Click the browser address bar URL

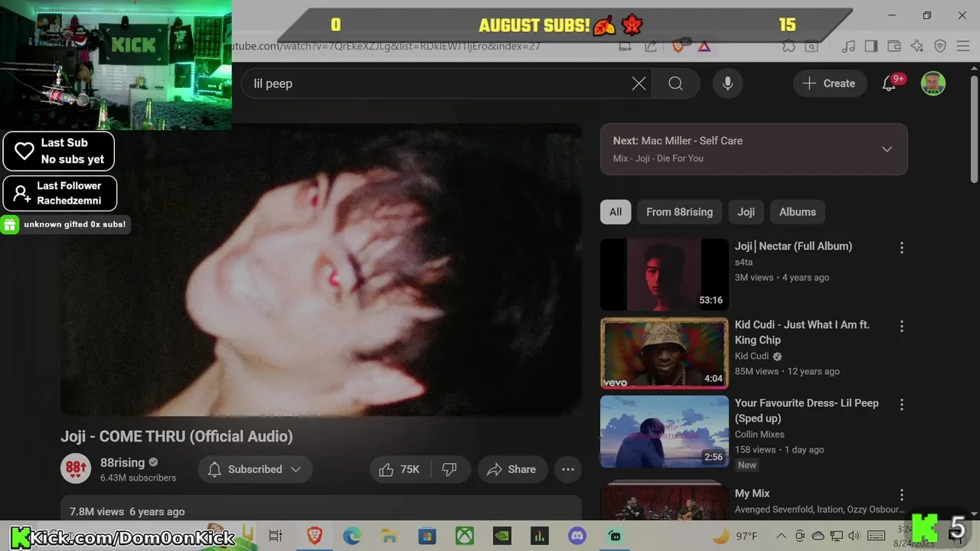[387, 46]
